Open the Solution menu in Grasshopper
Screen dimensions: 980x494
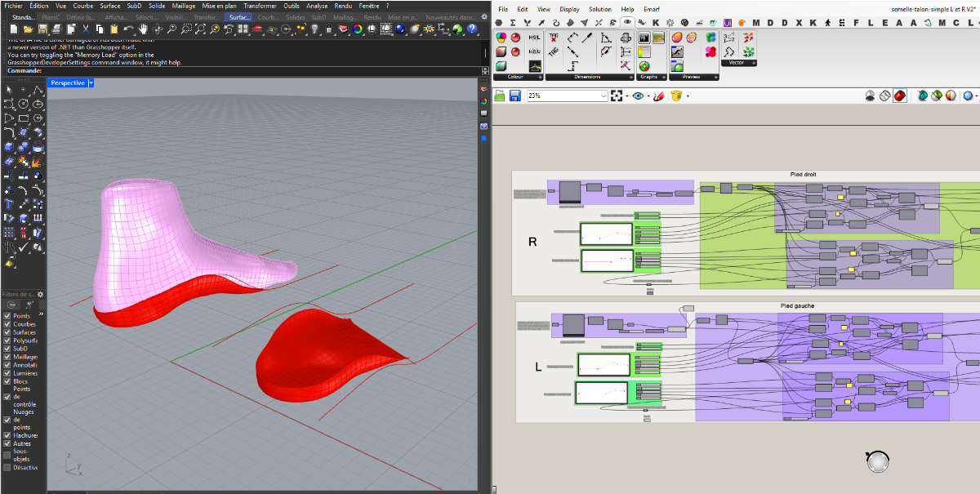point(600,9)
